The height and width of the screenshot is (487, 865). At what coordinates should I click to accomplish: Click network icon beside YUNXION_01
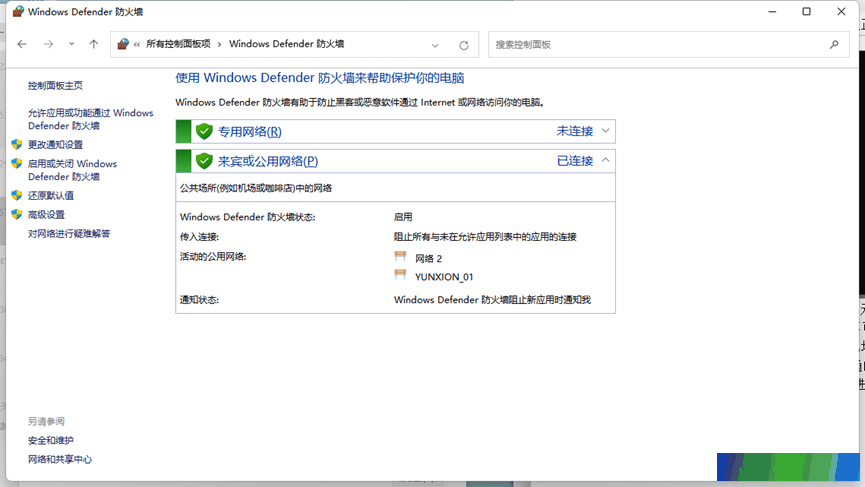(401, 275)
